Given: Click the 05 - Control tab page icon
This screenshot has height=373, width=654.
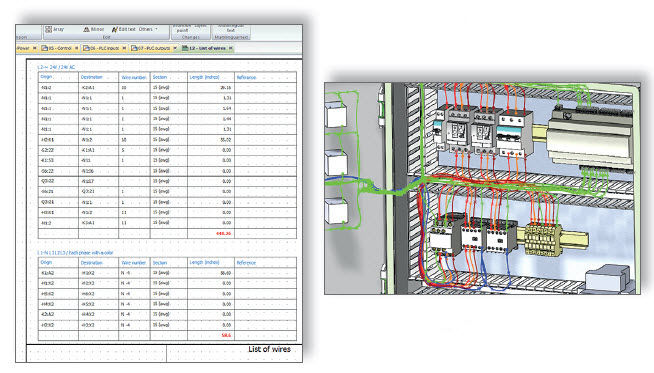Looking at the screenshot, I should coord(44,48).
